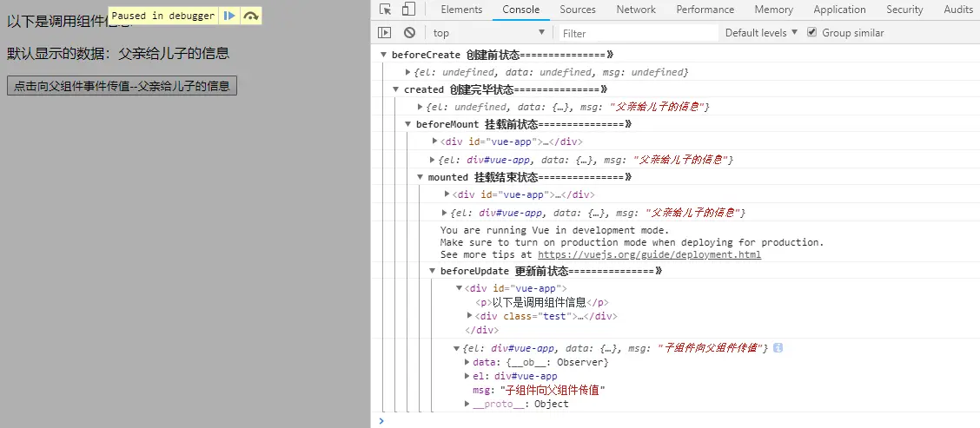Focus the console Filter input field

coord(638,32)
